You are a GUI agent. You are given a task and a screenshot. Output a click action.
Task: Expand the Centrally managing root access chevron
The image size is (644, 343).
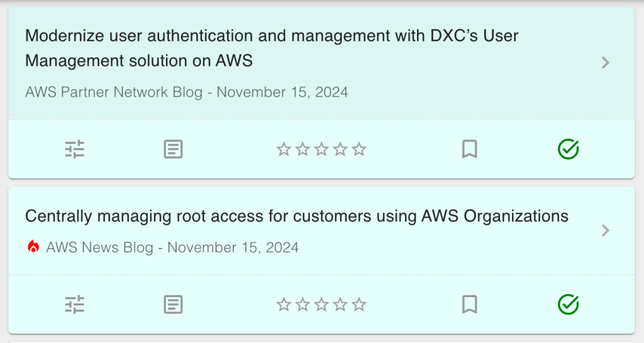tap(605, 231)
